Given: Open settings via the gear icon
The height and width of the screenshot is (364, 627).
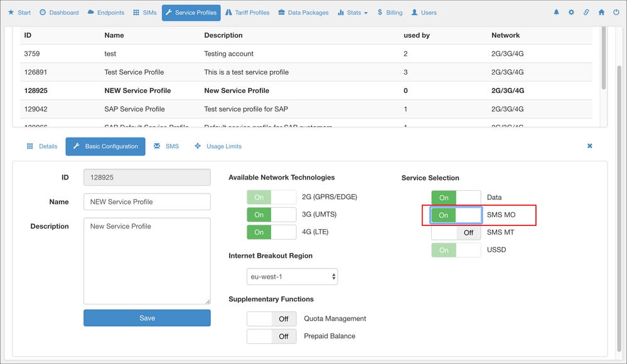Looking at the screenshot, I should click(571, 13).
